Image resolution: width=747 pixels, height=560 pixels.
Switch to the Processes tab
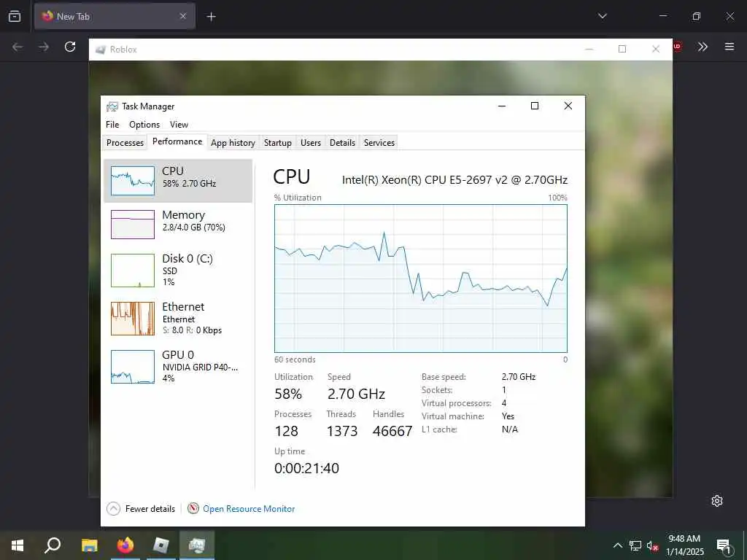(x=125, y=142)
